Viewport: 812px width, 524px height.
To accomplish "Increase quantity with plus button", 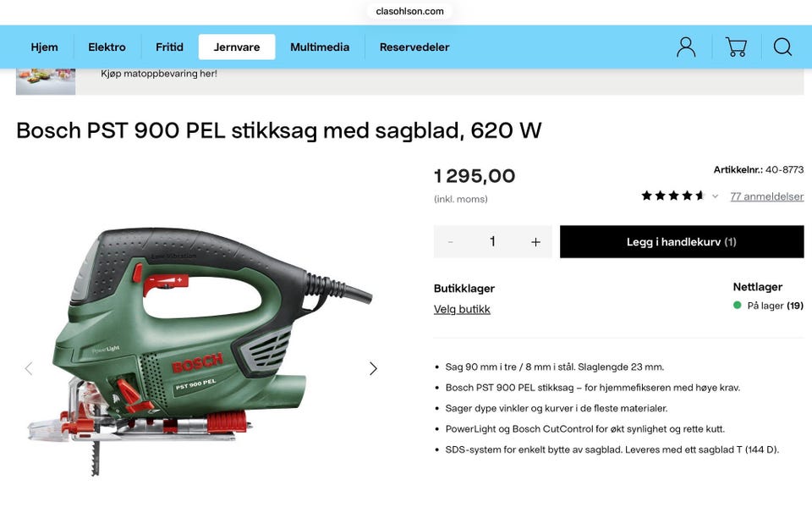I will pos(535,242).
